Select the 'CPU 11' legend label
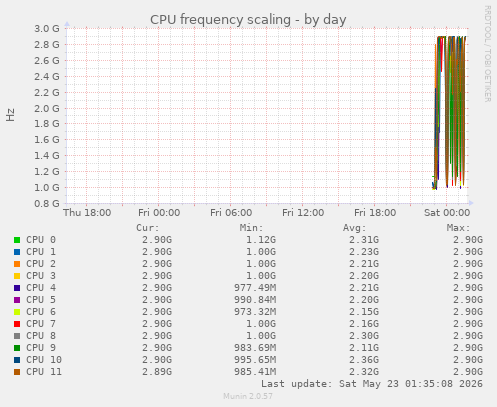 pyautogui.click(x=44, y=372)
